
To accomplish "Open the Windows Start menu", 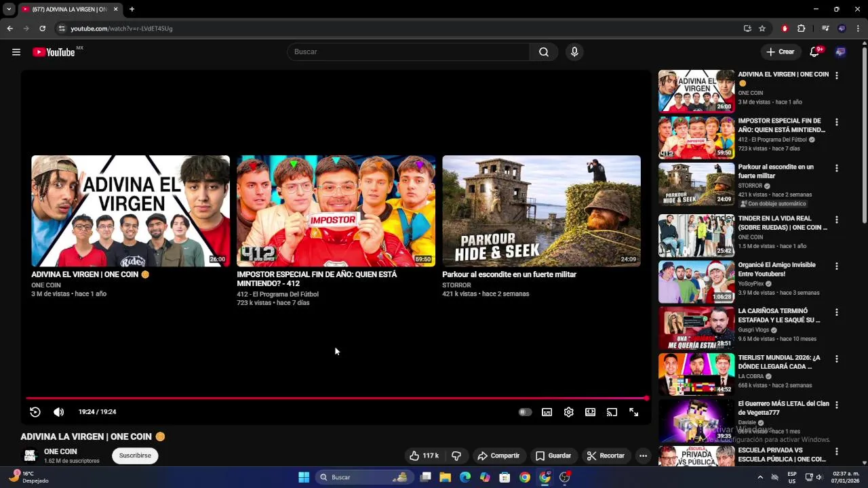I will coord(304,477).
